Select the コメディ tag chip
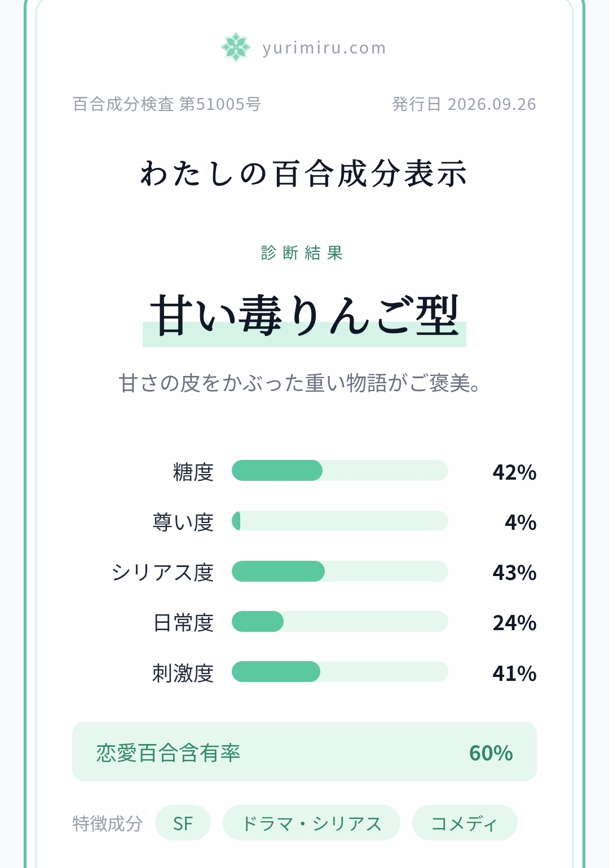 click(465, 823)
